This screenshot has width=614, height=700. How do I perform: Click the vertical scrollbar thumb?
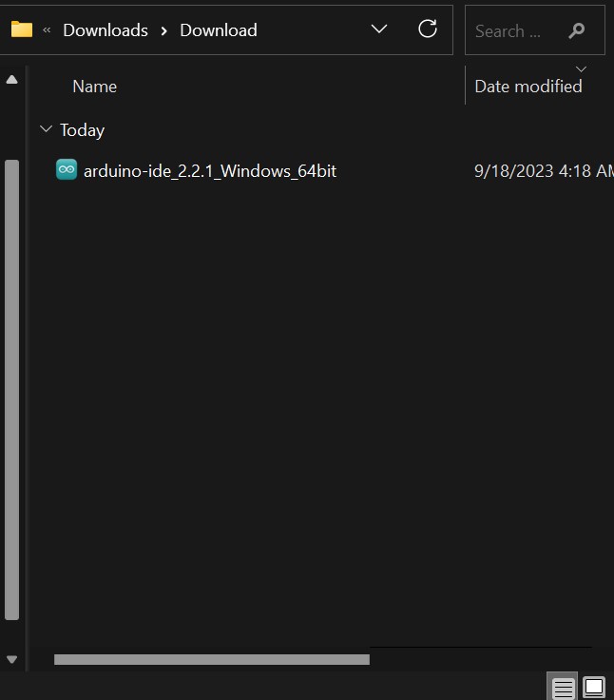[x=12, y=390]
